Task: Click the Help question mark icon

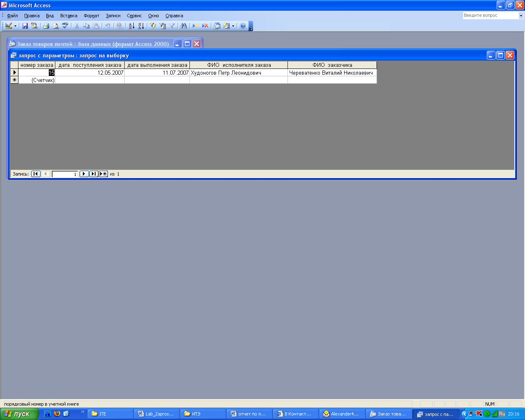Action: [x=243, y=26]
